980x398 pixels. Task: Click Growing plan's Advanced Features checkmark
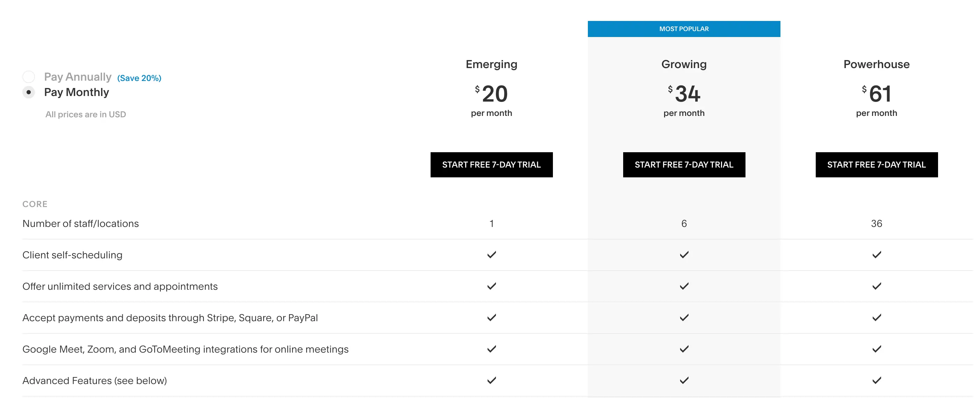[x=684, y=380]
